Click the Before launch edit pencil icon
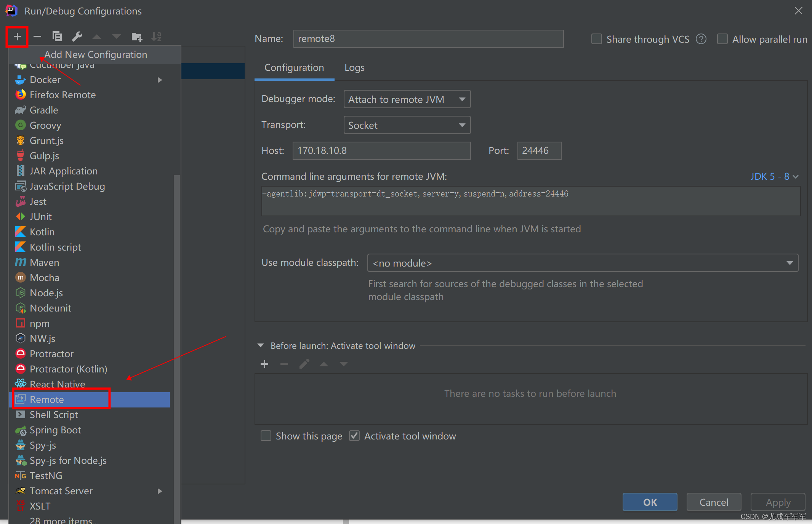The width and height of the screenshot is (812, 524). click(304, 364)
